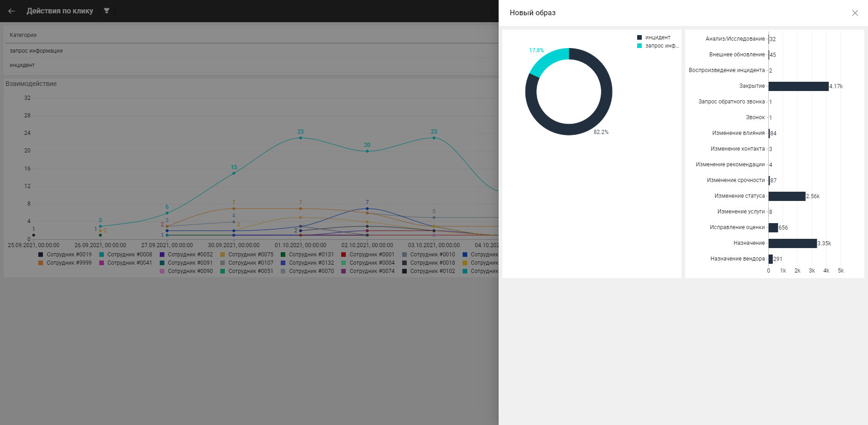Click the Запрос обратного звонка bar label
This screenshot has height=425, width=868.
click(731, 102)
